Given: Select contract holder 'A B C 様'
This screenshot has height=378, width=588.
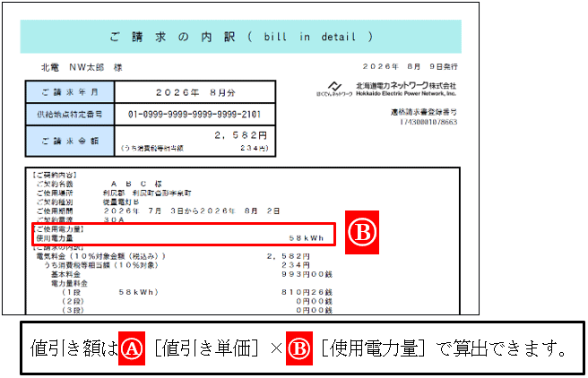Looking at the screenshot, I should (x=136, y=184).
